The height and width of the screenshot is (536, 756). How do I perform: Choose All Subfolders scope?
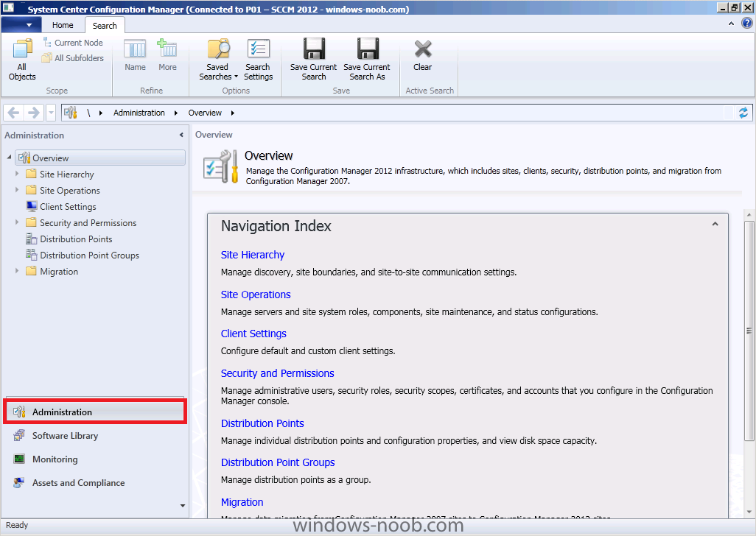pyautogui.click(x=73, y=57)
